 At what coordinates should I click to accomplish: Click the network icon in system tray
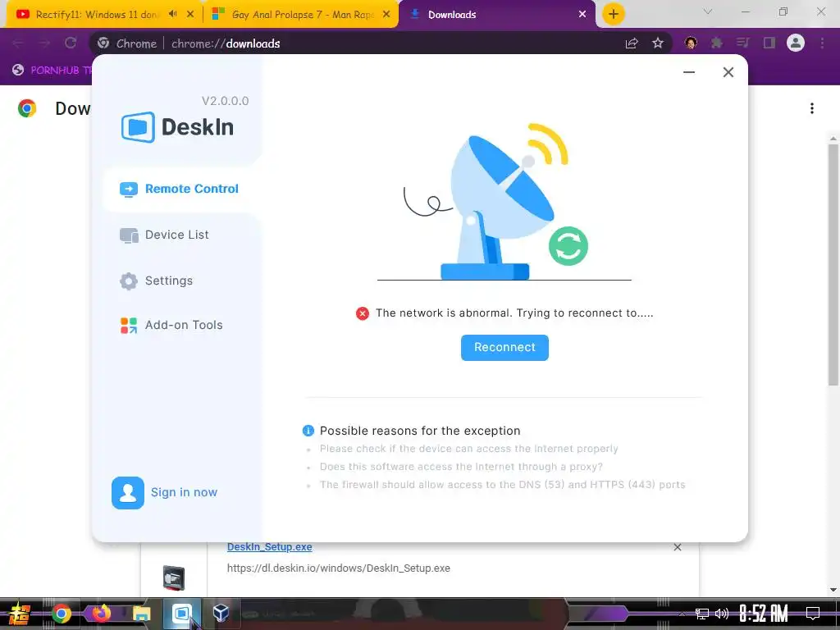pyautogui.click(x=702, y=614)
